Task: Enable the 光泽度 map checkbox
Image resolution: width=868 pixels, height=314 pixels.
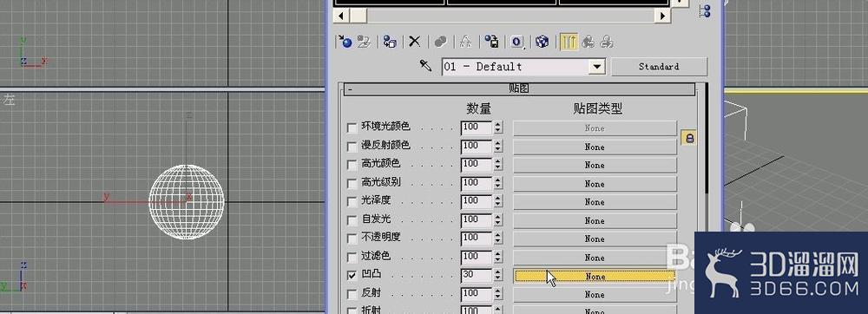Action: coord(352,201)
